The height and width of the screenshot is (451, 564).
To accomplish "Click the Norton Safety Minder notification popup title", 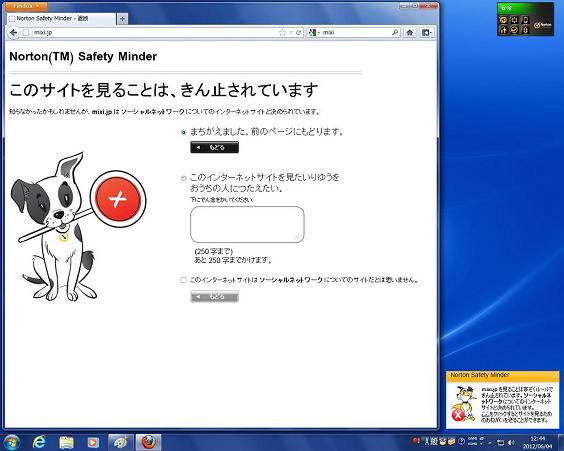I will (x=480, y=375).
